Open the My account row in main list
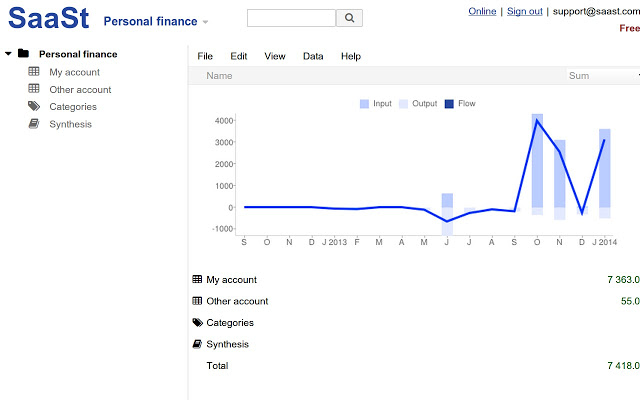The width and height of the screenshot is (640, 400). point(416,280)
